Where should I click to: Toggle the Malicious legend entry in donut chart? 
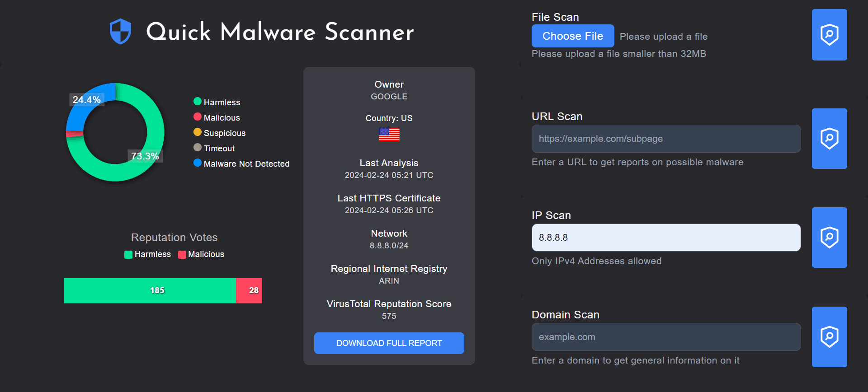[217, 117]
